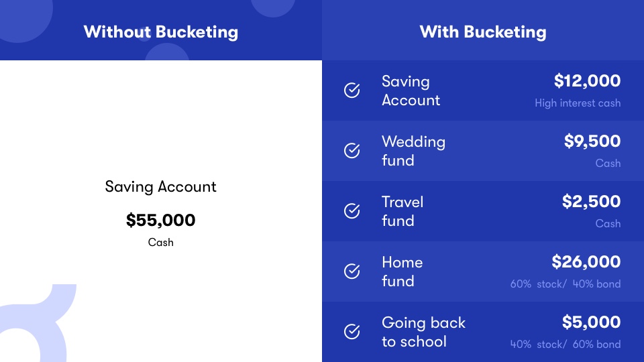Image resolution: width=644 pixels, height=362 pixels.
Task: Click the 40% stock/ 60% bond label
Action: tap(565, 345)
